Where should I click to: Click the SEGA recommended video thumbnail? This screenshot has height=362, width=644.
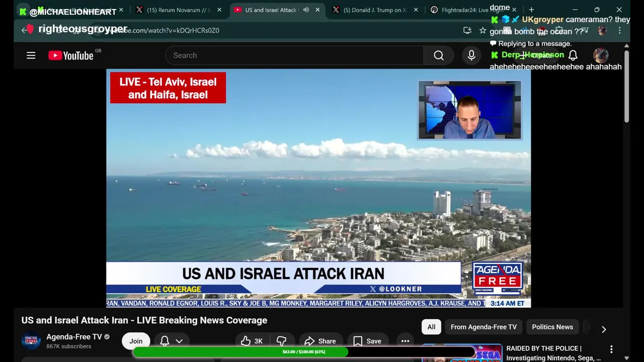coord(462,353)
